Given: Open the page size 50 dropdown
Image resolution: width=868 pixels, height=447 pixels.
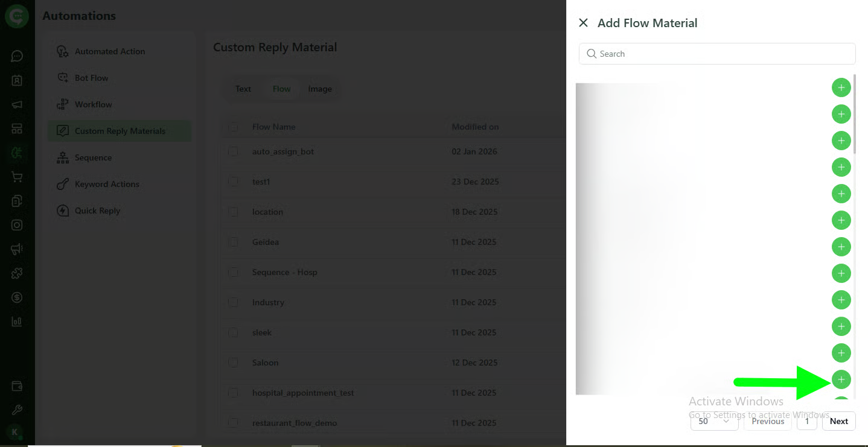Looking at the screenshot, I should click(714, 421).
